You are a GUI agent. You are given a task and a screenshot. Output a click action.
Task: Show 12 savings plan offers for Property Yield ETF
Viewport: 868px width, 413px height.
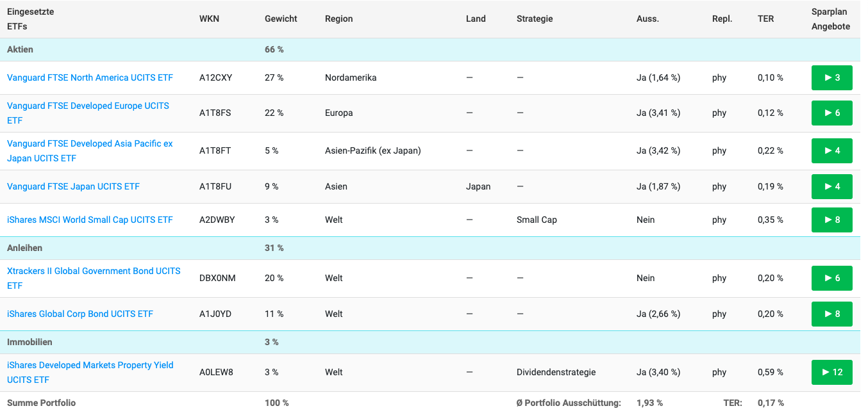tap(831, 373)
